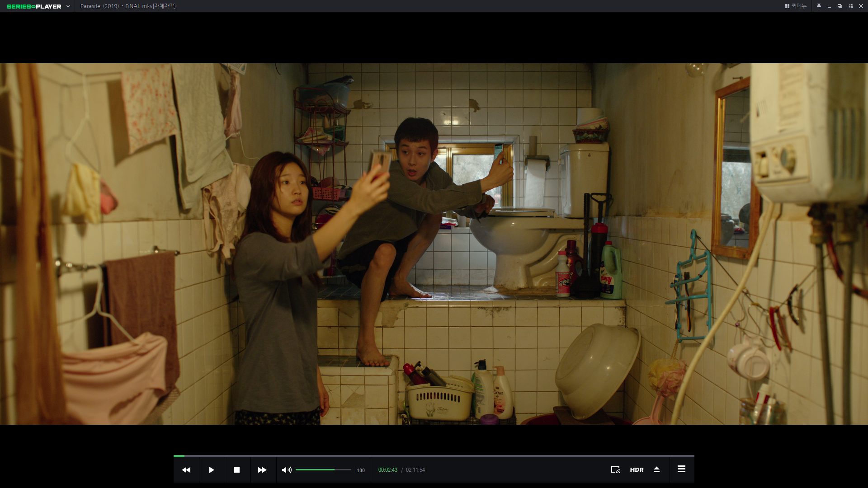The height and width of the screenshot is (488, 868).
Task: Start playback with the play button
Action: 212,470
